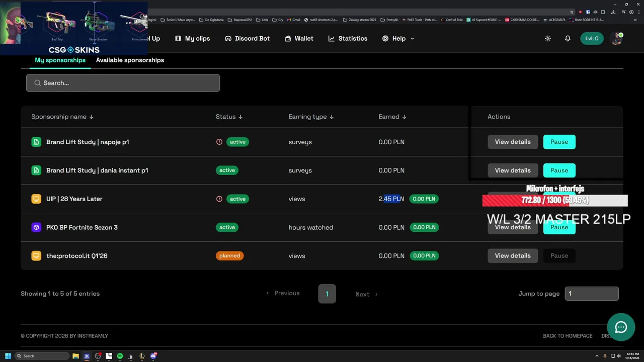Click the green survey icon for dania instant p1

(x=36, y=170)
